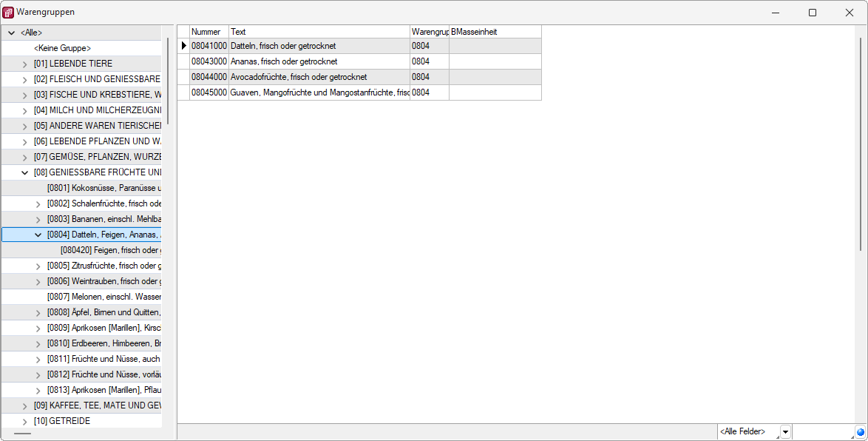Select [080420] Feigen tree entry

pos(111,250)
